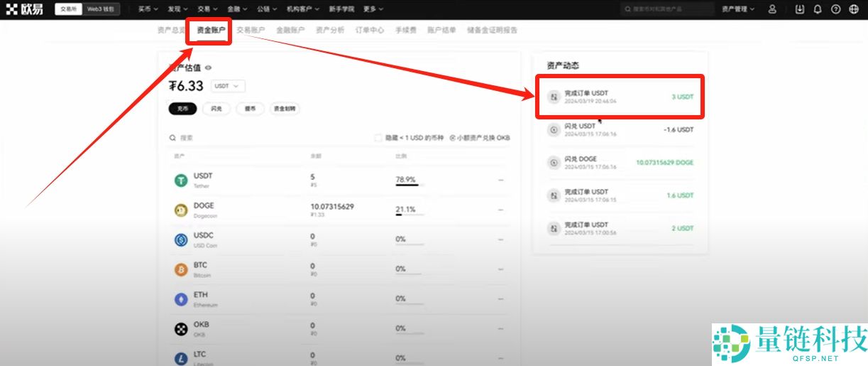The height and width of the screenshot is (366, 868).
Task: Open the 完成订单 USDT 3 USDT activity entry
Action: click(x=620, y=97)
